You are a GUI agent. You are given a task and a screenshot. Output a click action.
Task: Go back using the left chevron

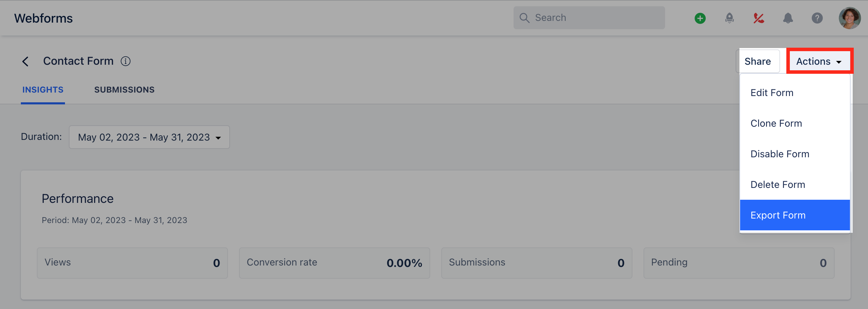[25, 62]
